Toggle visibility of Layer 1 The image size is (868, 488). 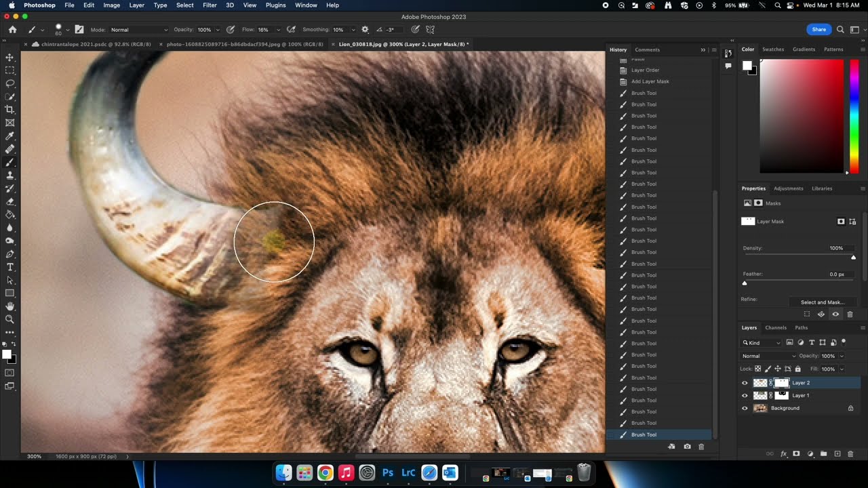(x=745, y=396)
